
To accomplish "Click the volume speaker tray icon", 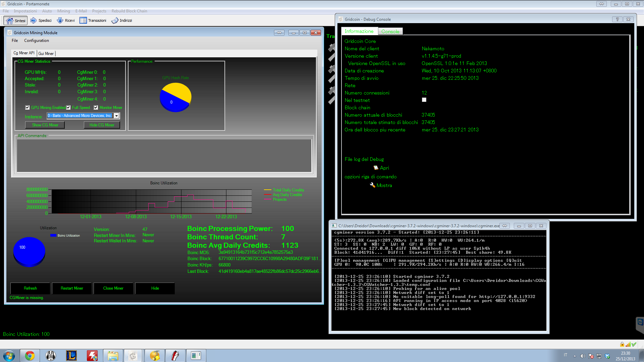I will 583,356.
